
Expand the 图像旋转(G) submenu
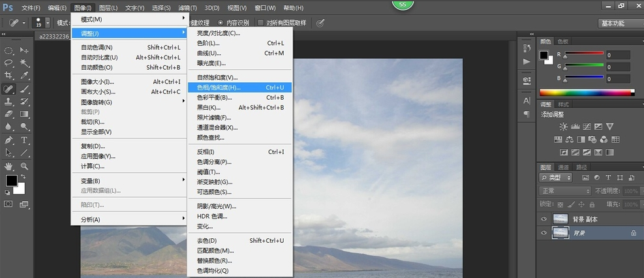130,102
